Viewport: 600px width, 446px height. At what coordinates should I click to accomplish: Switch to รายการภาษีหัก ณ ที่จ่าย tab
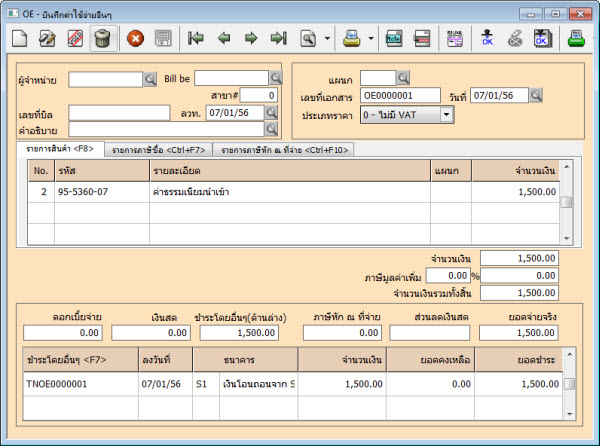[x=284, y=150]
